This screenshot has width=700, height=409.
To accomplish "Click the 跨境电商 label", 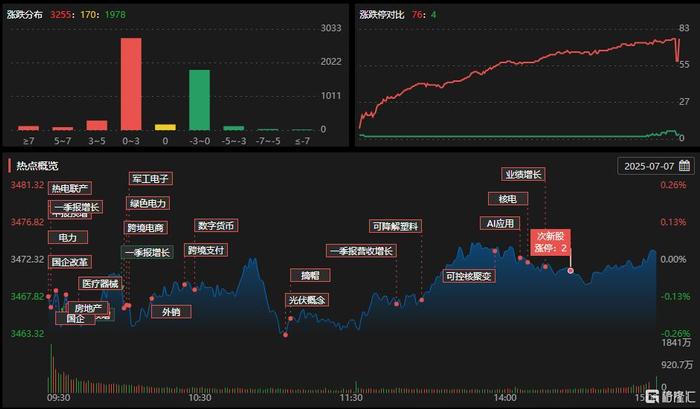I will [x=146, y=228].
